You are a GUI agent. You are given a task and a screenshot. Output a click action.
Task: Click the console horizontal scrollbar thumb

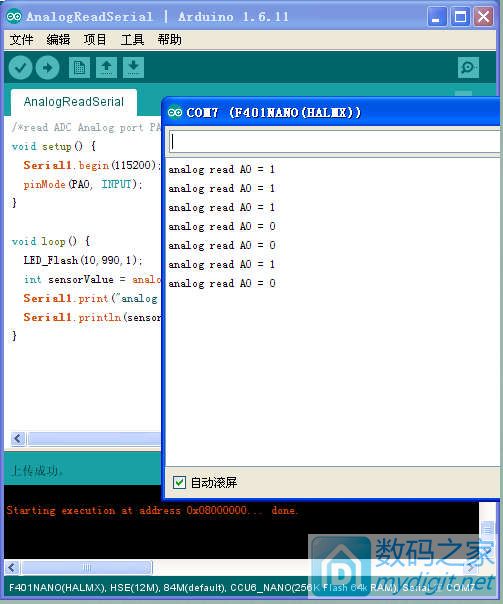coord(87,567)
